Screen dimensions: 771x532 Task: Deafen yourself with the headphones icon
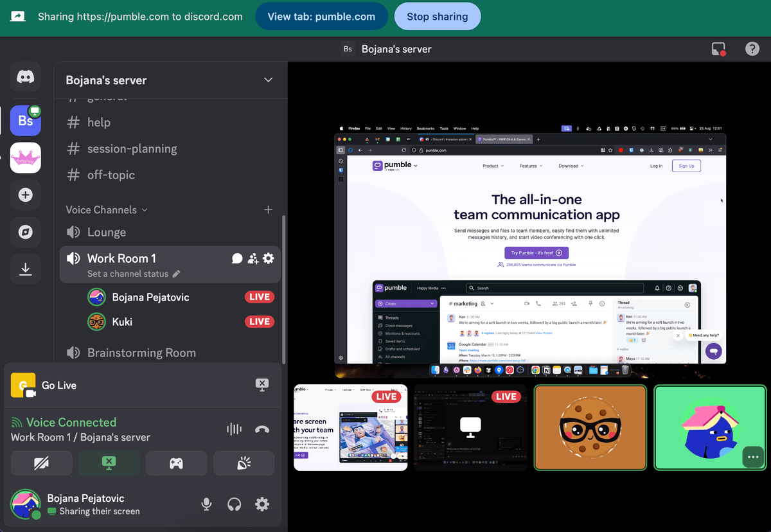pyautogui.click(x=234, y=504)
